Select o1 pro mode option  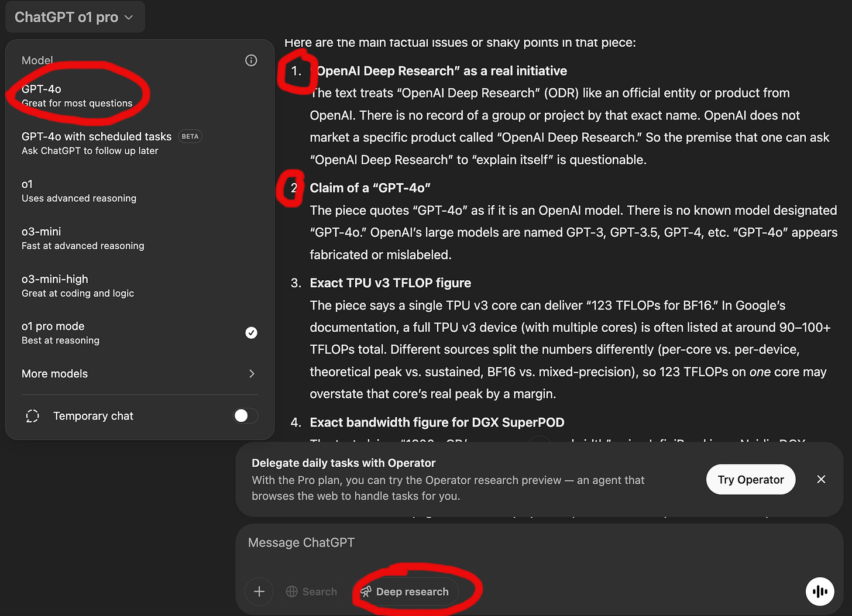(139, 333)
